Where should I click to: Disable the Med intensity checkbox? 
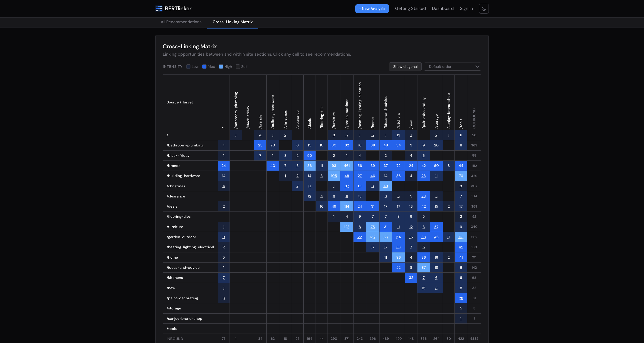click(204, 67)
